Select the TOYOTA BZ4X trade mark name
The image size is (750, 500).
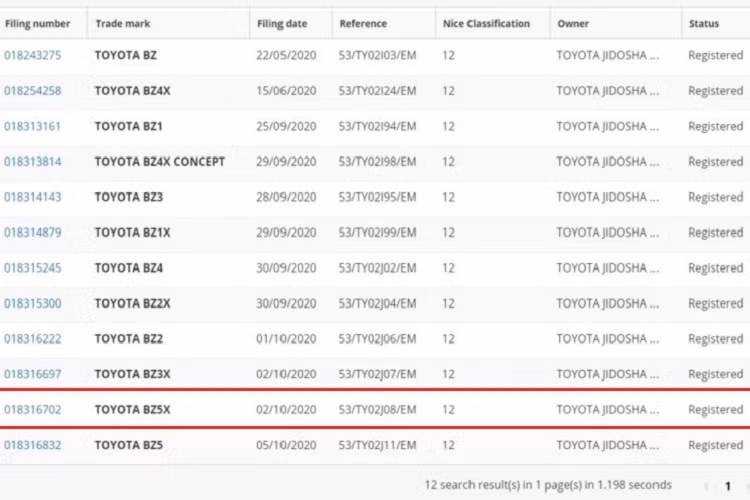point(132,91)
